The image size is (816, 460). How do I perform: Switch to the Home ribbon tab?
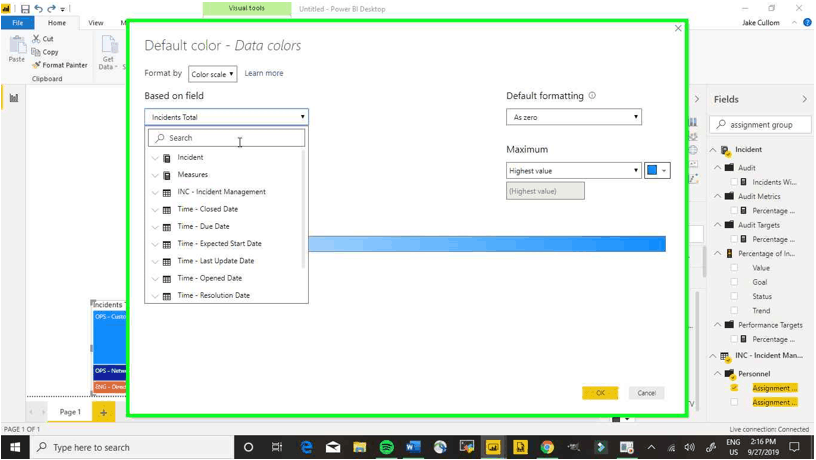pyautogui.click(x=57, y=23)
